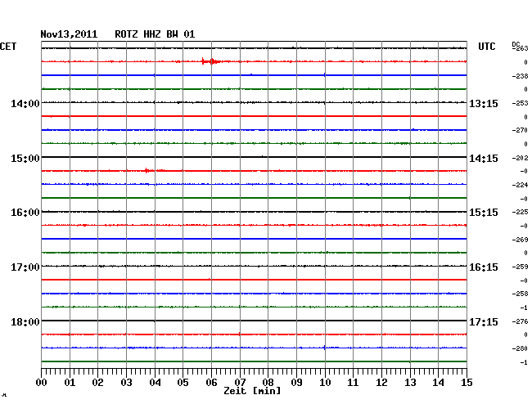Click the 17:15 UTC row label
532x404 pixels.
point(484,322)
